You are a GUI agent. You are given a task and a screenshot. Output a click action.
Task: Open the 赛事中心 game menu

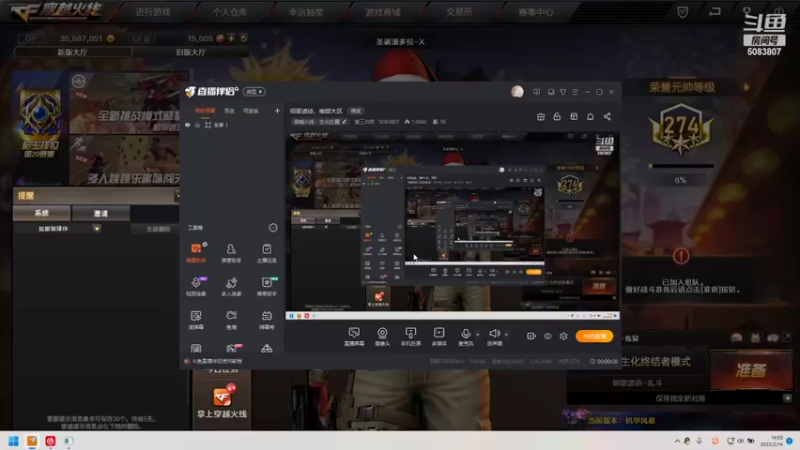tap(536, 12)
